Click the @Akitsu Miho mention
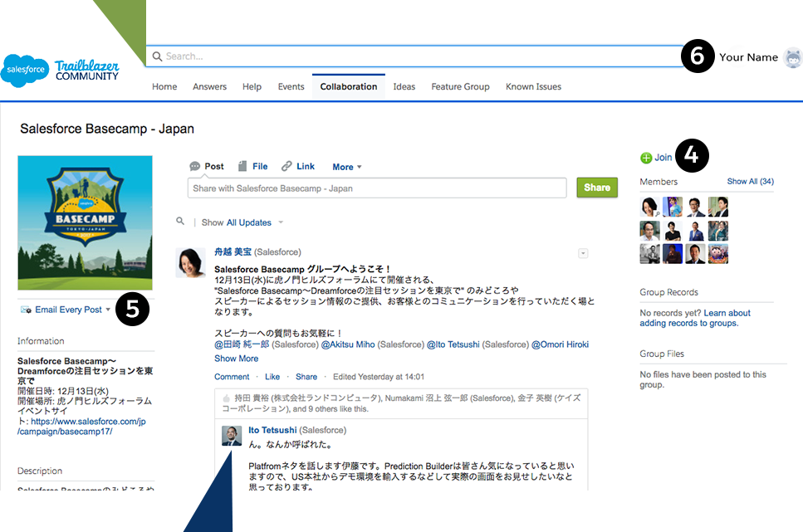The width and height of the screenshot is (803, 532). click(x=348, y=344)
